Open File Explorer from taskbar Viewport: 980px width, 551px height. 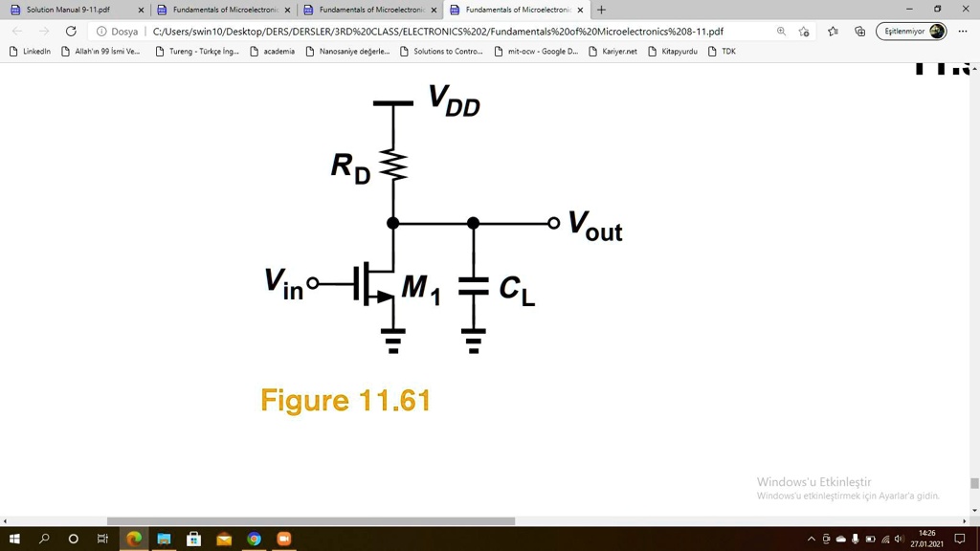pyautogui.click(x=164, y=539)
